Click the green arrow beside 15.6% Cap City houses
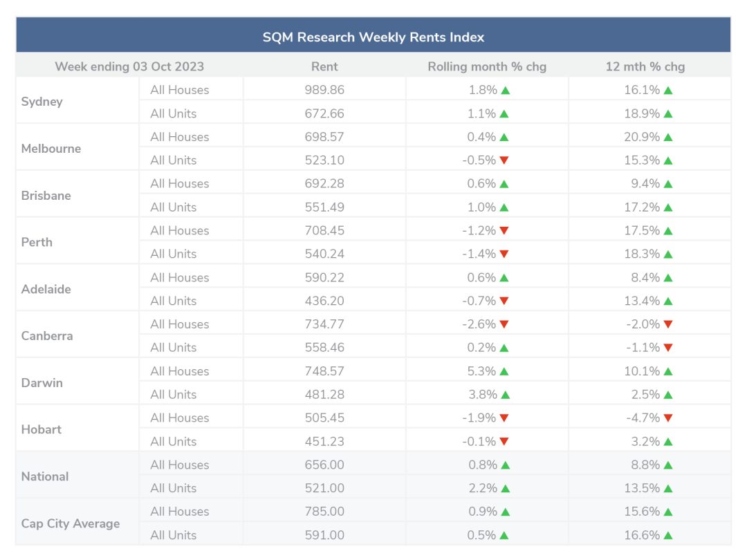Screen dimensions: 747x560 pyautogui.click(x=668, y=512)
